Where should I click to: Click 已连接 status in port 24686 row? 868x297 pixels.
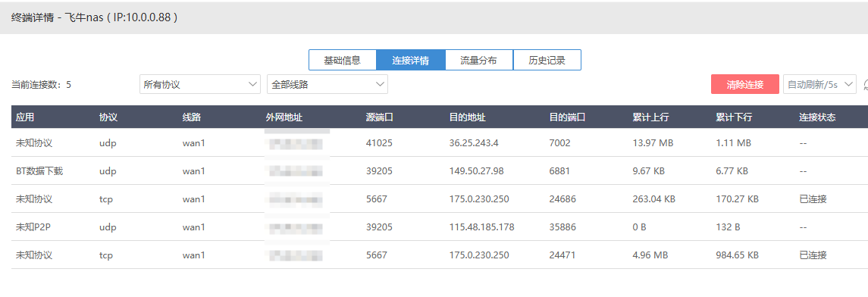coord(813,199)
